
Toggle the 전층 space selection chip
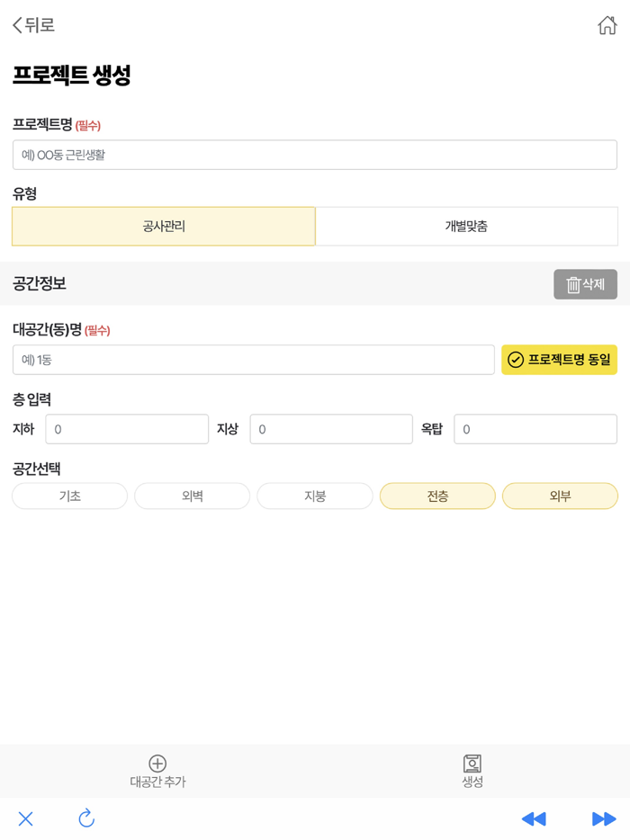437,496
